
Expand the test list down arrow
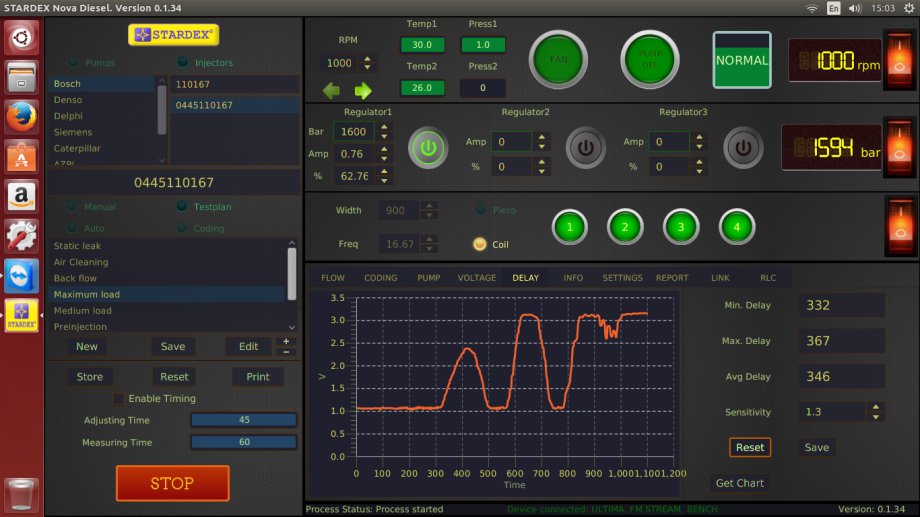[292, 327]
